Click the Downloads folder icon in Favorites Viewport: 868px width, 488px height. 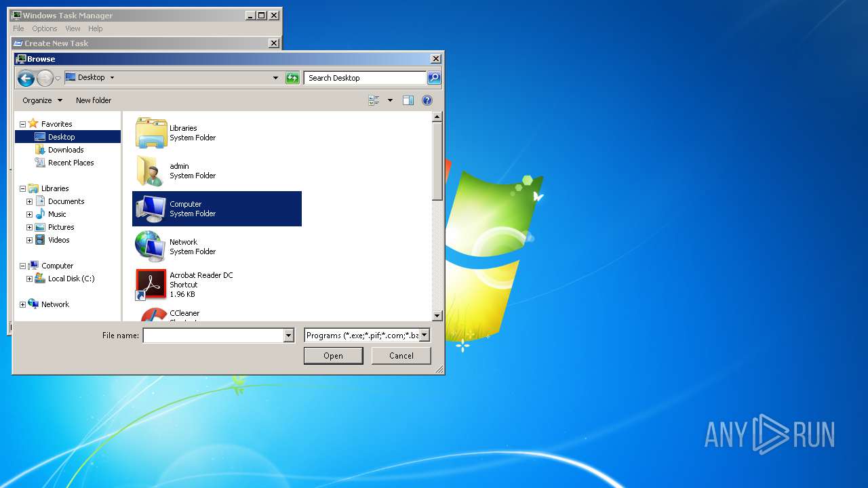[40, 150]
